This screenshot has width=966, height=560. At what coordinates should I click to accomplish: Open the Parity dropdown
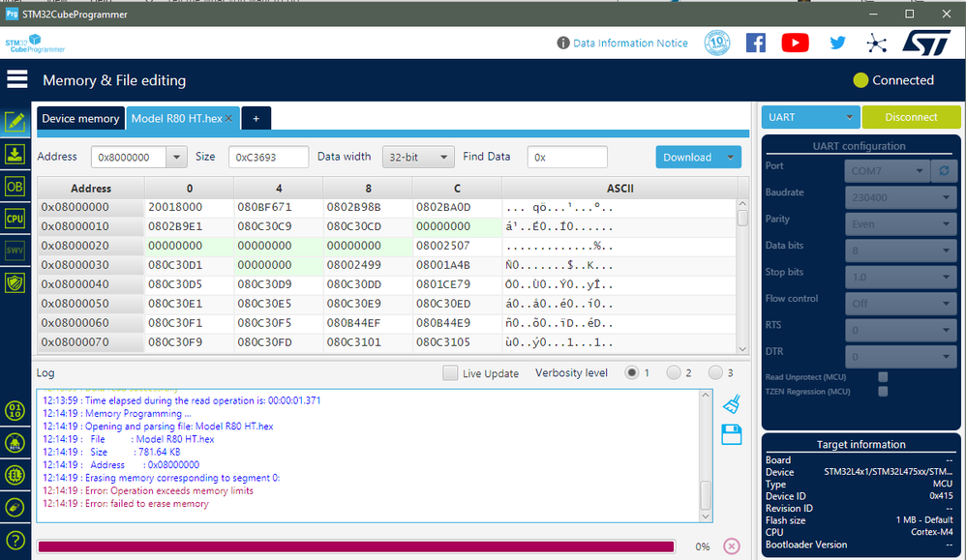coord(900,224)
